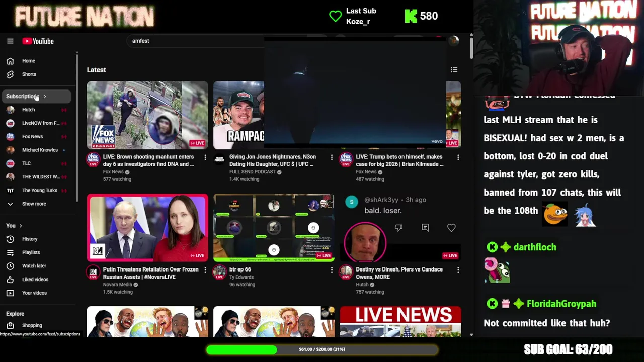Click the Playlists icon
The height and width of the screenshot is (362, 644).
click(10, 252)
